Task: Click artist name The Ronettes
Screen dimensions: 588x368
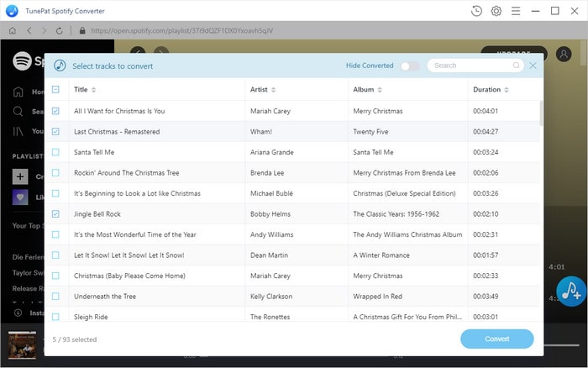Action: [270, 317]
